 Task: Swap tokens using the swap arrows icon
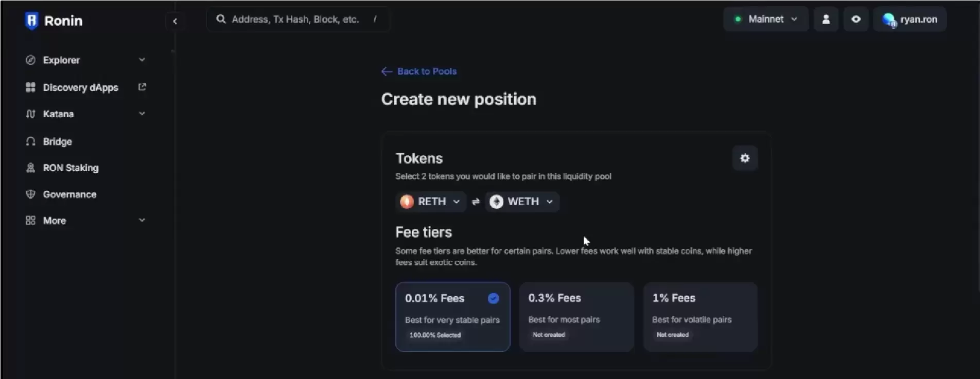pyautogui.click(x=476, y=202)
